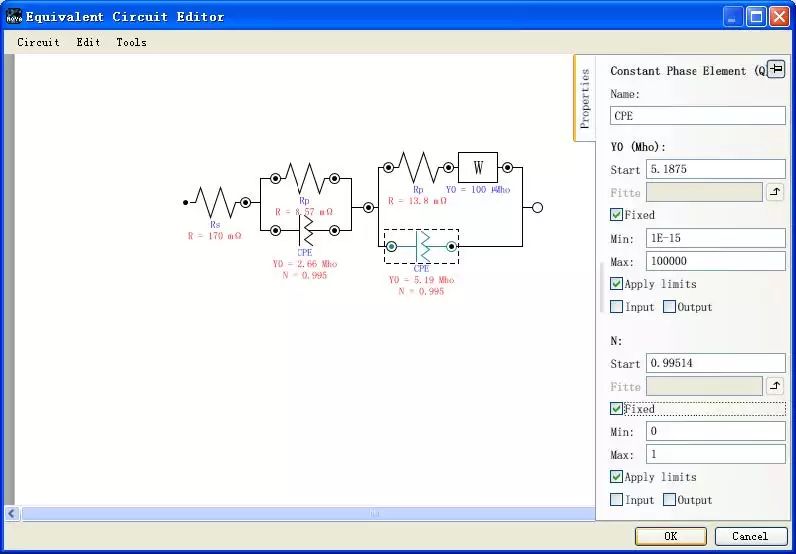Viewport: 796px width, 554px height.
Task: Edit the N Start value 0.99514
Action: pos(715,363)
